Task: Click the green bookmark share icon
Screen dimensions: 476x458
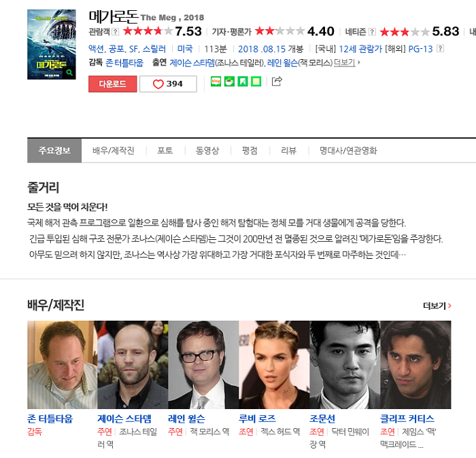Action: click(x=243, y=82)
